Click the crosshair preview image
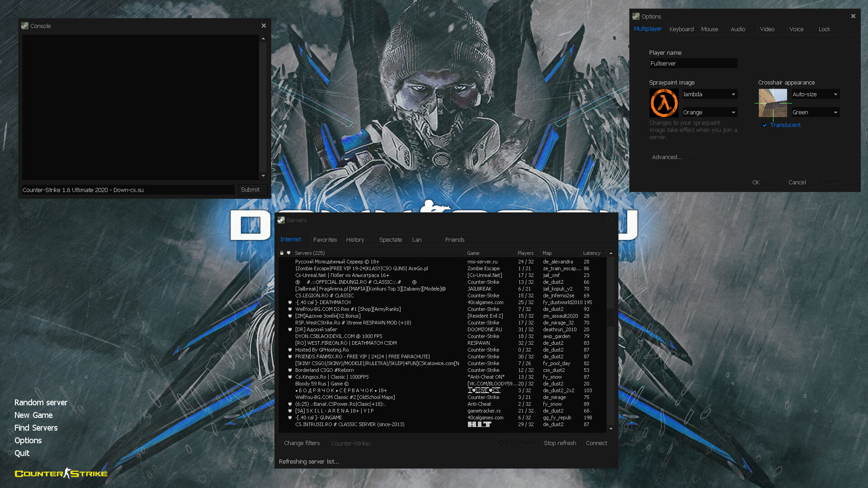 point(773,103)
